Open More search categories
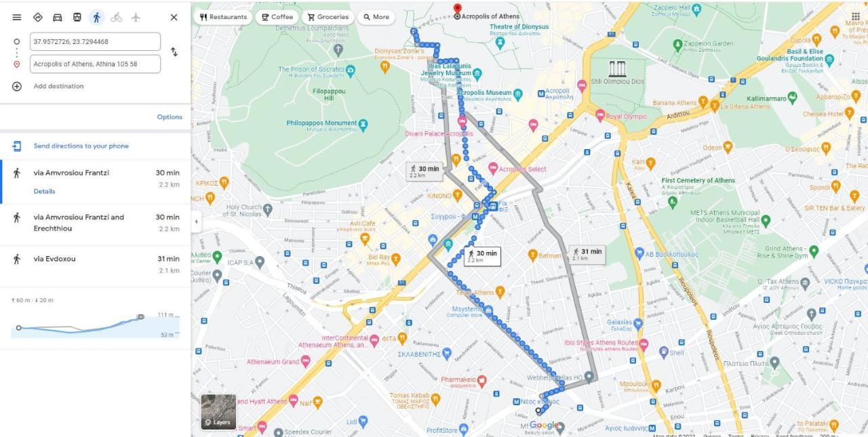The height and width of the screenshot is (437, 868). coord(376,17)
